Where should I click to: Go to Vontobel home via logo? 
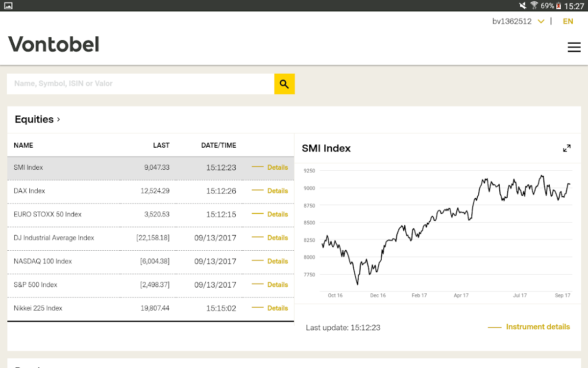53,44
